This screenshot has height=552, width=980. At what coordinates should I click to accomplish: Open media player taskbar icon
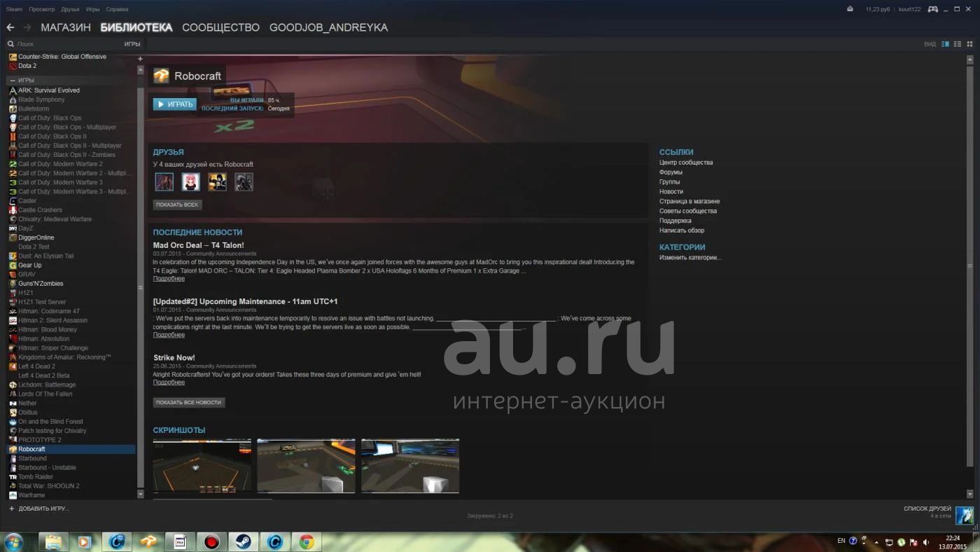pos(84,541)
